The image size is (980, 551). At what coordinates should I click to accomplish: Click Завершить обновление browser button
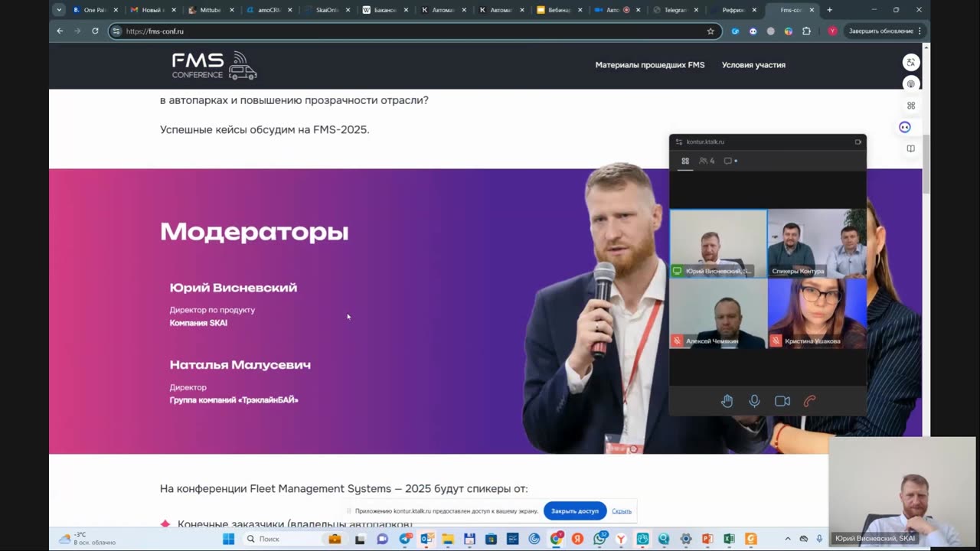click(x=880, y=31)
